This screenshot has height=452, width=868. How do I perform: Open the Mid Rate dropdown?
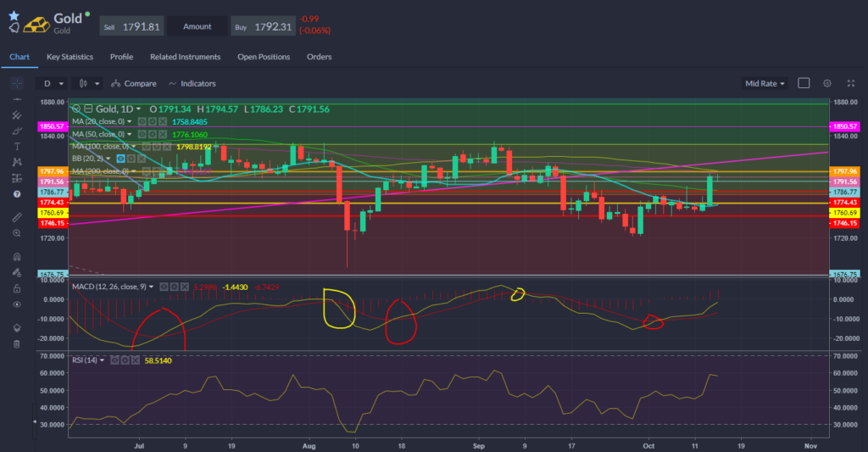coord(765,83)
